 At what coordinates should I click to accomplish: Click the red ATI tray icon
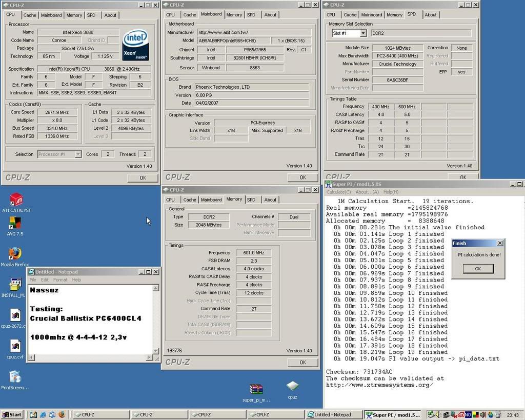461,415
